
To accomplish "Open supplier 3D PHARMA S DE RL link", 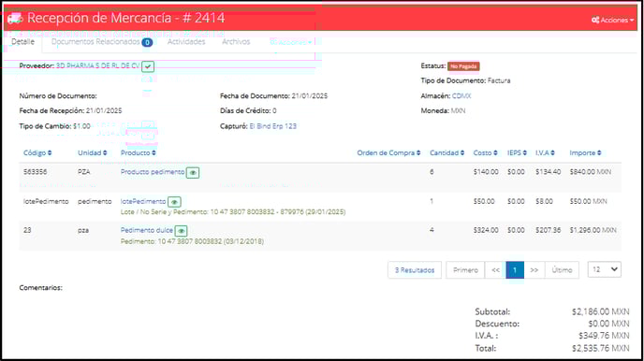I will click(x=97, y=65).
